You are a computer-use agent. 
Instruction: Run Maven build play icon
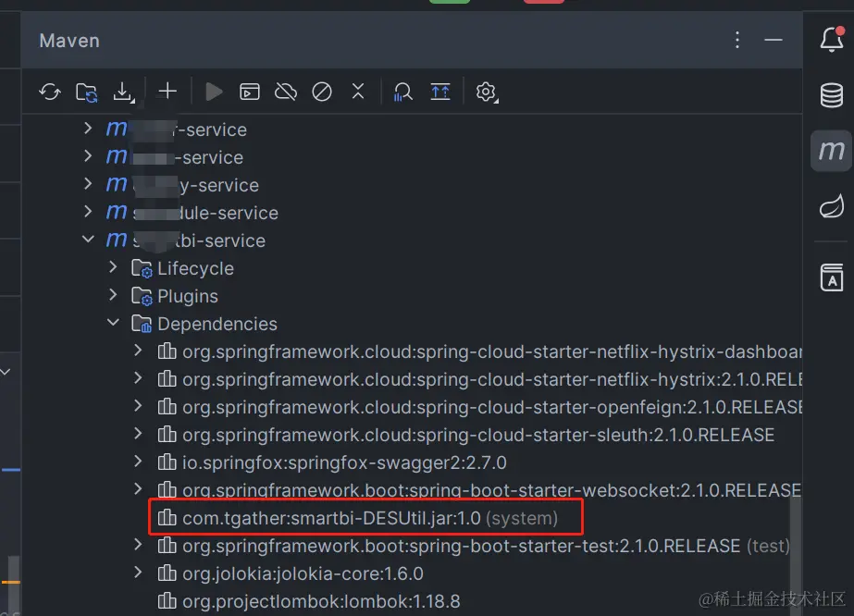coord(214,92)
